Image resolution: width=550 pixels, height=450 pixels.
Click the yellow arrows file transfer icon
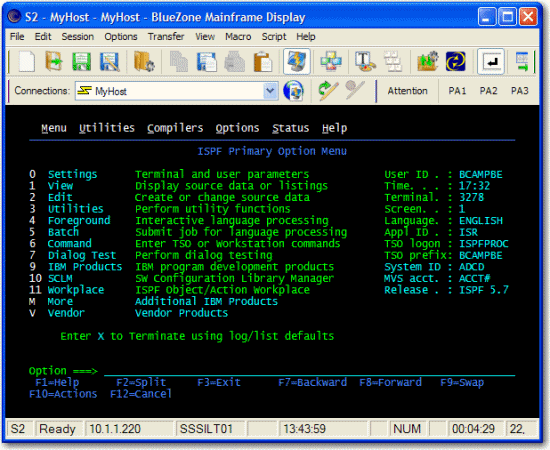(x=455, y=62)
